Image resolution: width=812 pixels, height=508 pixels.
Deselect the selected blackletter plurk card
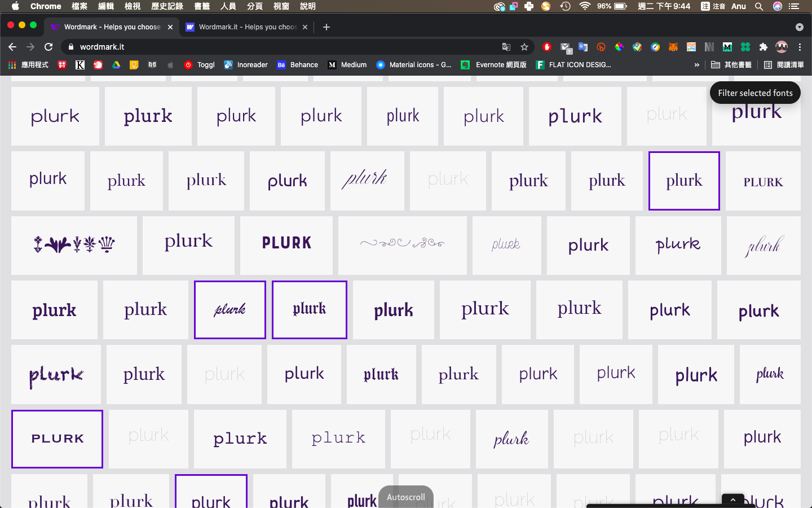(x=310, y=310)
